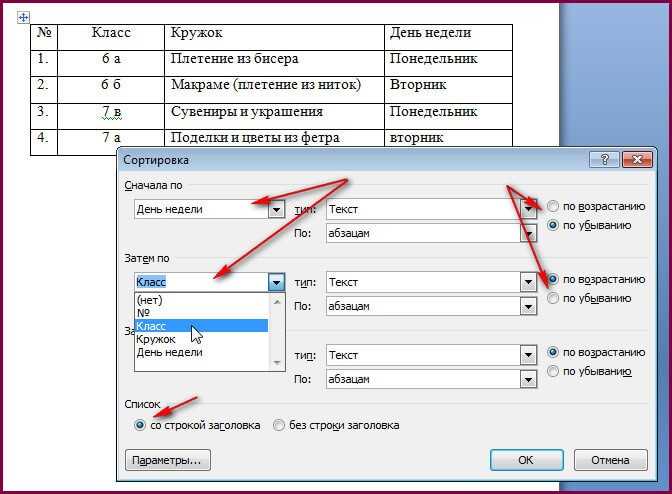Click the Кружок header cell in table
672x494 pixels.
(274, 37)
